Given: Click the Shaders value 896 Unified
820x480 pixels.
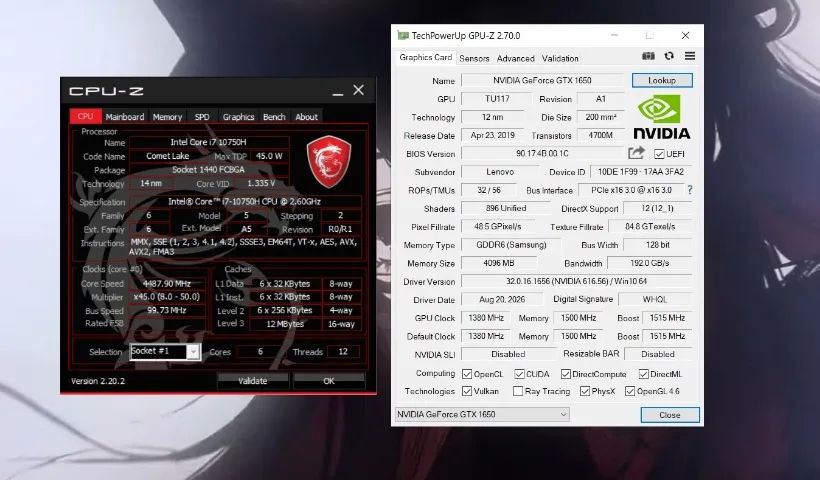Looking at the screenshot, I should tap(506, 208).
